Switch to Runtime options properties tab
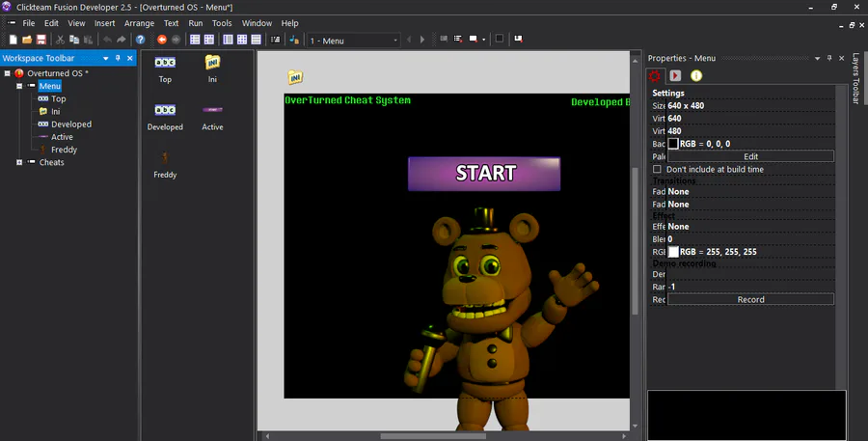The height and width of the screenshot is (441, 868). point(675,75)
